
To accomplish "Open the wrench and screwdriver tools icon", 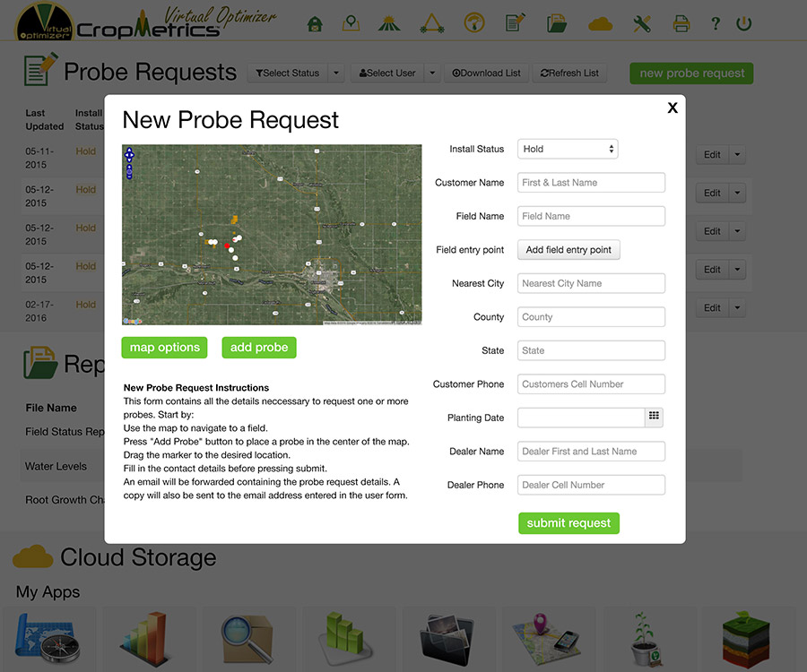I will click(x=642, y=24).
